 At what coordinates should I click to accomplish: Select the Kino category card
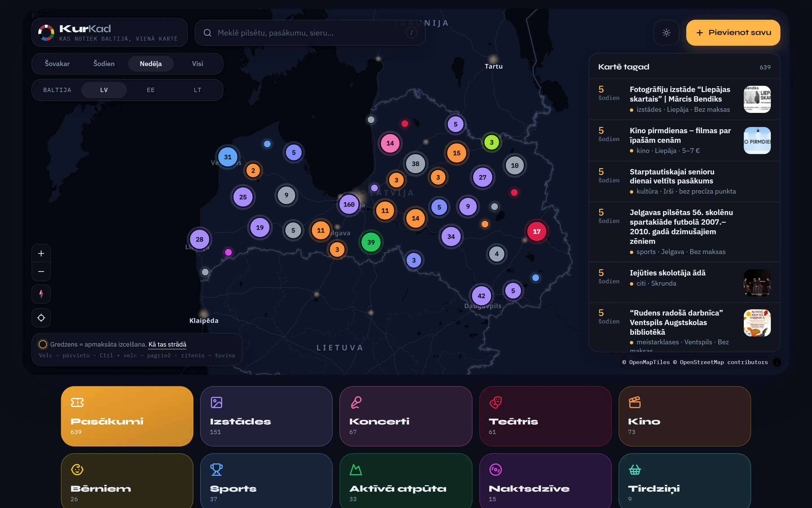click(685, 416)
